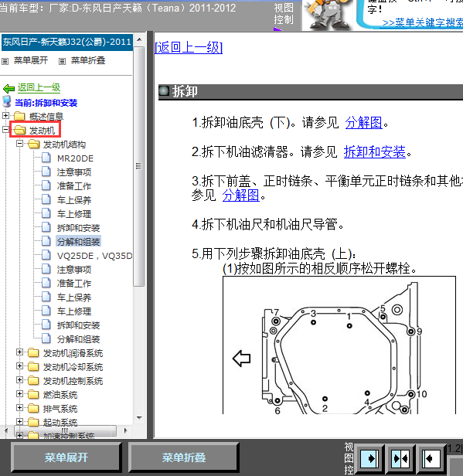Open 拆卸和安装 link in step 2
This screenshot has height=476, width=463.
(374, 151)
